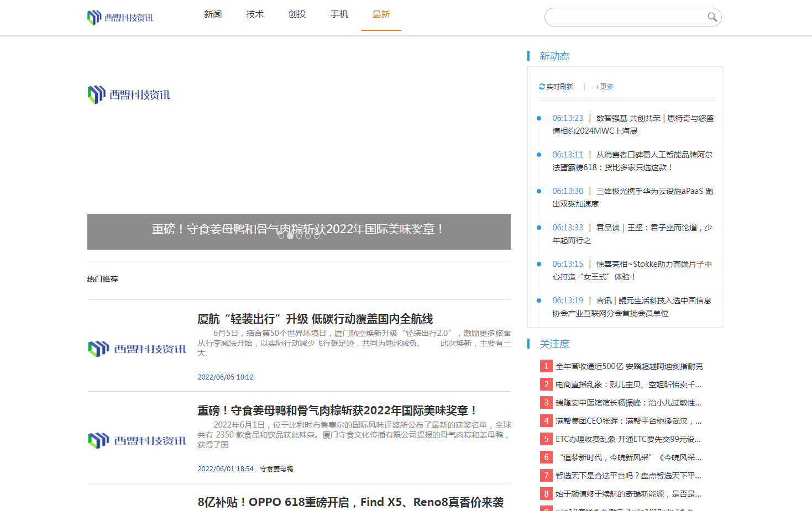Open news '惊喜亮相~Stokke' at 06:13:15
Viewport: 812px width, 511px height.
pos(633,270)
